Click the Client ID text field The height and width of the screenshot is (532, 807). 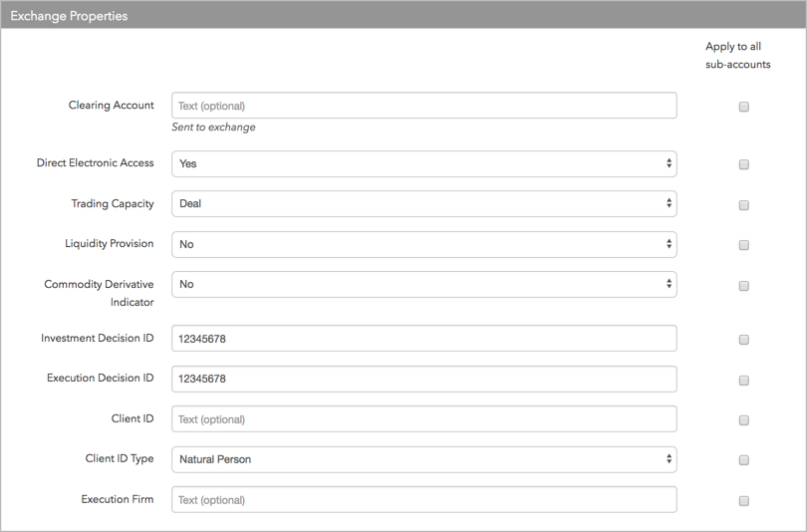point(424,418)
